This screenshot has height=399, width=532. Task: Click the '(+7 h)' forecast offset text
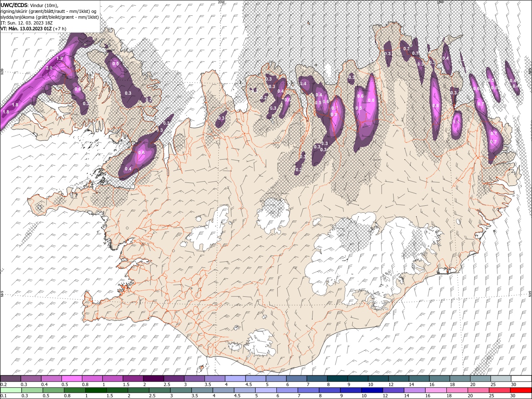(59, 29)
